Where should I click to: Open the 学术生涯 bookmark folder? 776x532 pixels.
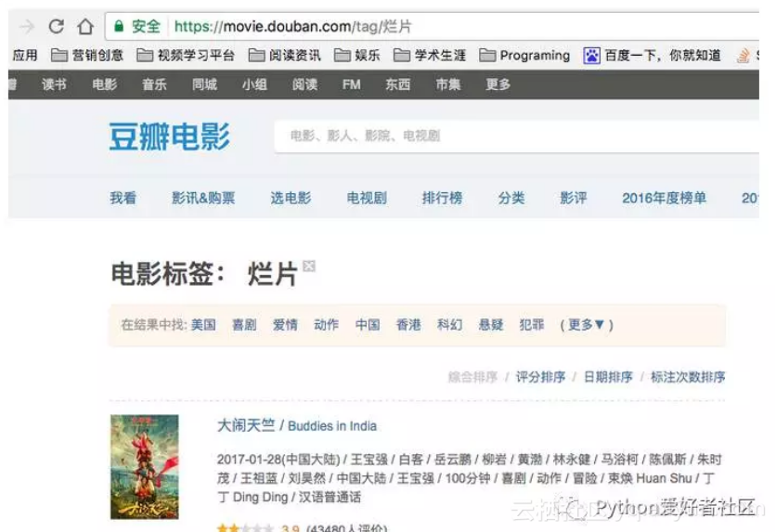pos(430,55)
